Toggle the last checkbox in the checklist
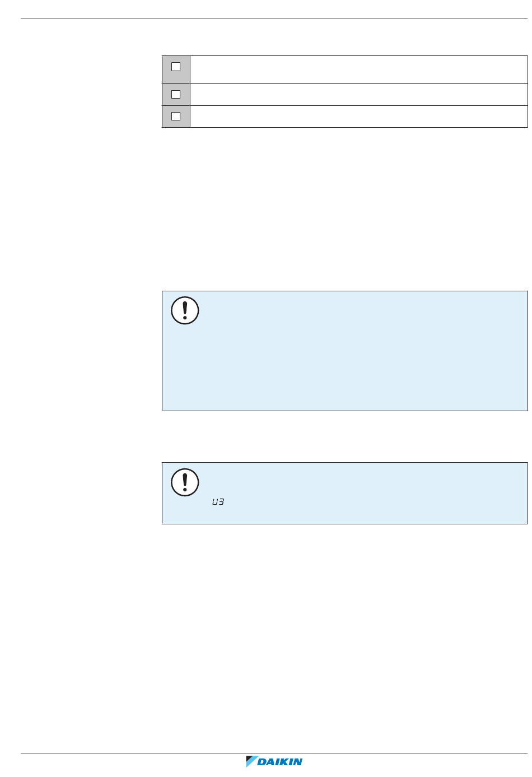532x777 pixels. coord(175,116)
